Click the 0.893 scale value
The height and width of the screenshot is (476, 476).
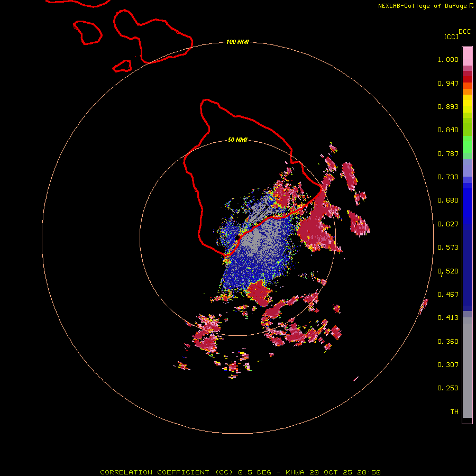tap(448, 106)
